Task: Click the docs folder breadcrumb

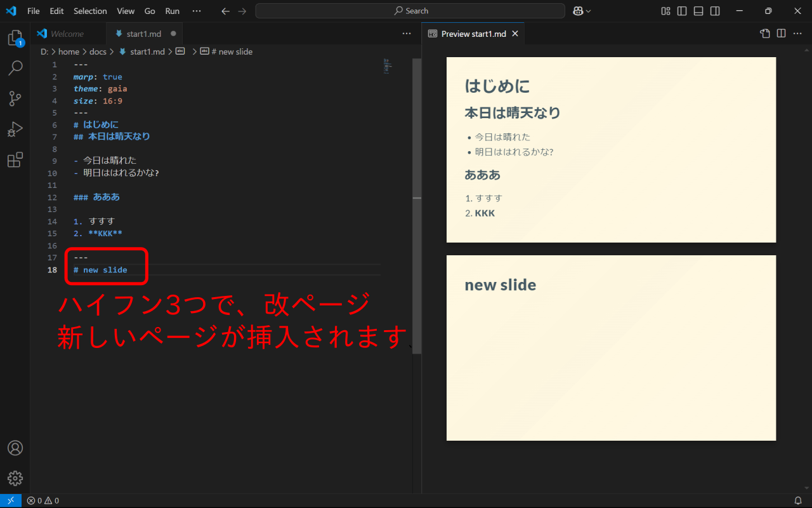Action: (x=98, y=51)
